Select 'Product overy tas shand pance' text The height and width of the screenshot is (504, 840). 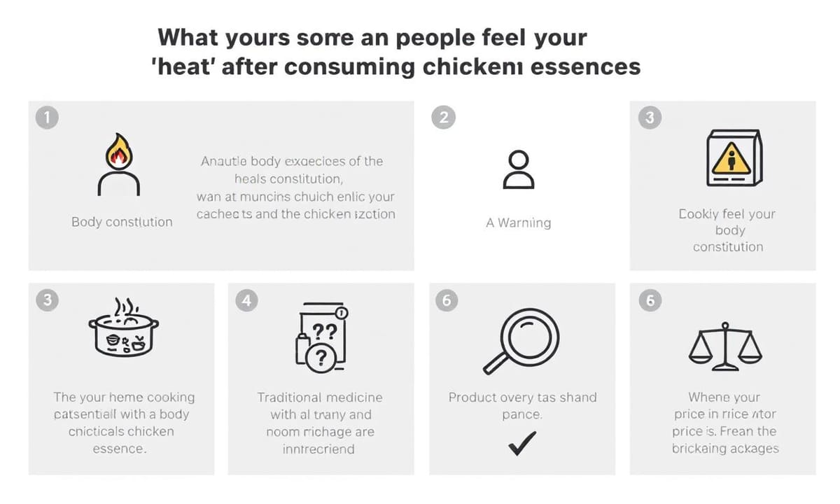coord(522,406)
